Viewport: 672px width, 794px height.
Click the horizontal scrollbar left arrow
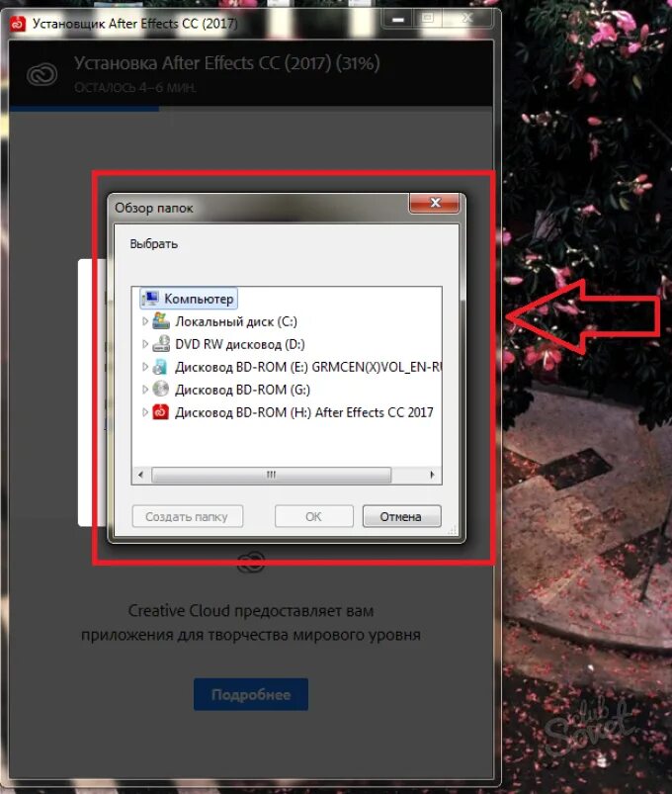tap(140, 475)
